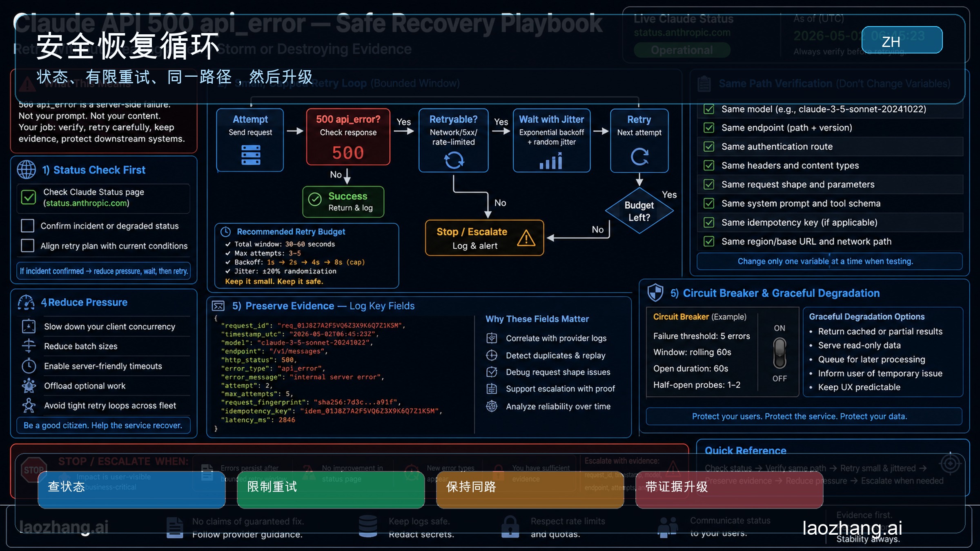Screen dimensions: 980x551
Task: Click icon beside Reduce batch sizes
Action: point(29,346)
